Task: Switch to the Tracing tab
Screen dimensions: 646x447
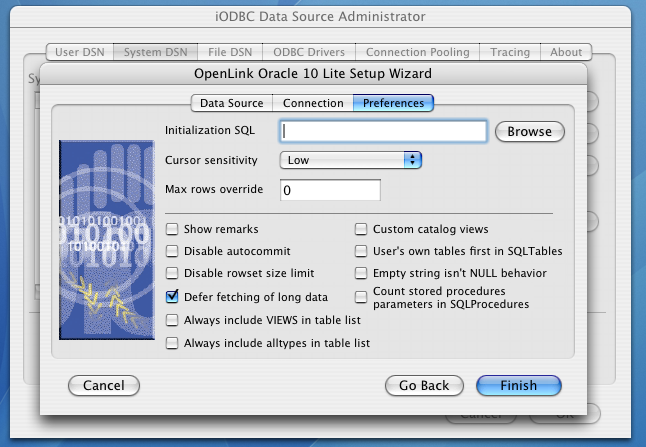Action: (510, 52)
